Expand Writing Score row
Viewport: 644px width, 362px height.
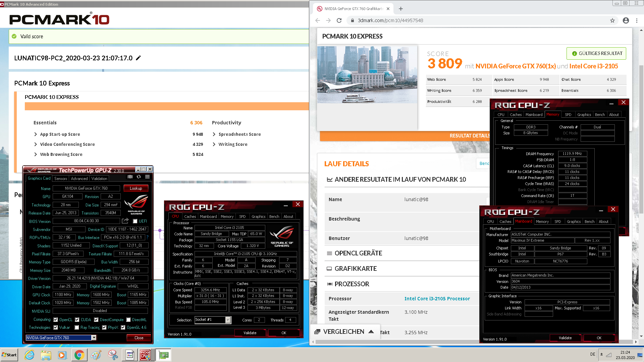point(214,144)
